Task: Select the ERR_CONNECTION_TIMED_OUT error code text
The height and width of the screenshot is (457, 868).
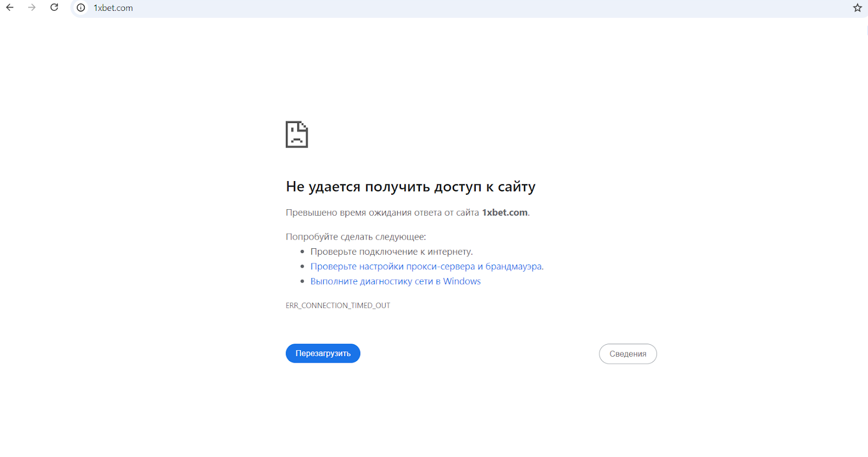Action: (x=338, y=306)
